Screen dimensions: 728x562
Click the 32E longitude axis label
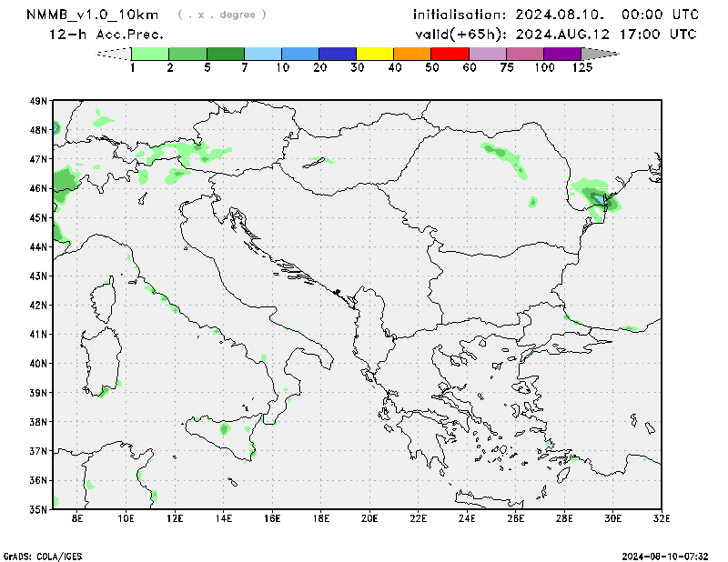[x=662, y=519]
